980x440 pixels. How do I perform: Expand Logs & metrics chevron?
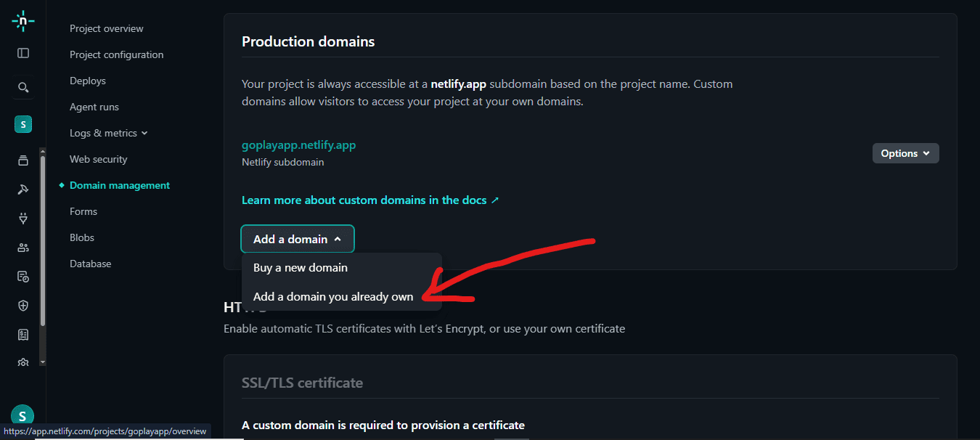pyautogui.click(x=144, y=134)
